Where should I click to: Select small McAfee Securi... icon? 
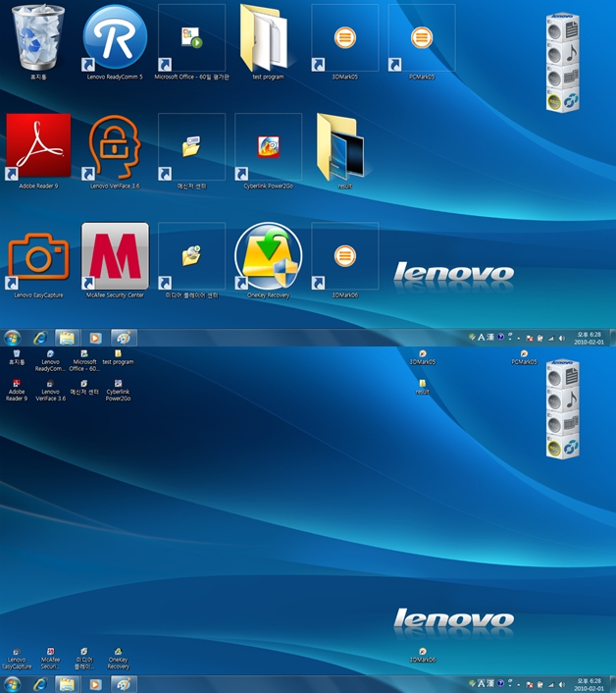pyautogui.click(x=50, y=652)
